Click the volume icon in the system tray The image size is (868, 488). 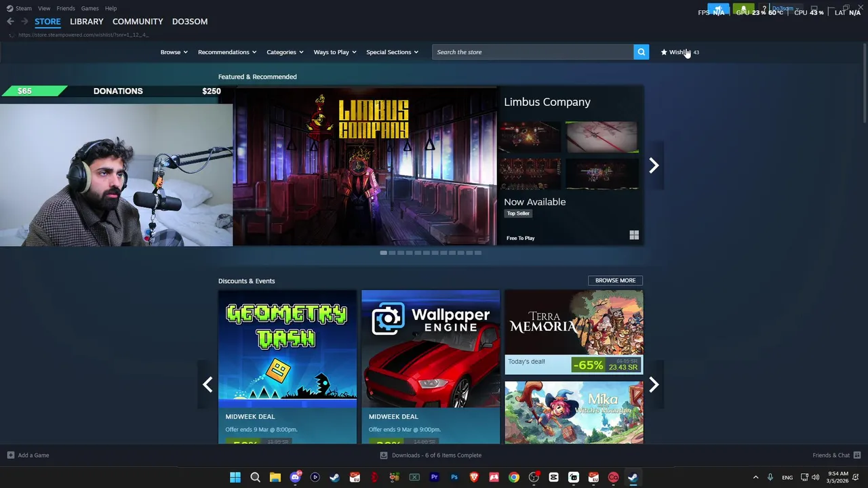pyautogui.click(x=815, y=477)
